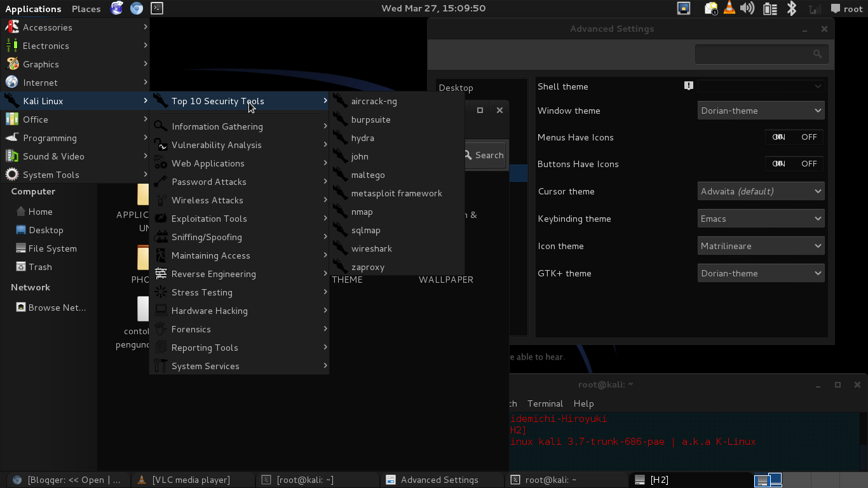This screenshot has width=868, height=488.
Task: Click Hardware Hacking category icon
Action: [161, 311]
